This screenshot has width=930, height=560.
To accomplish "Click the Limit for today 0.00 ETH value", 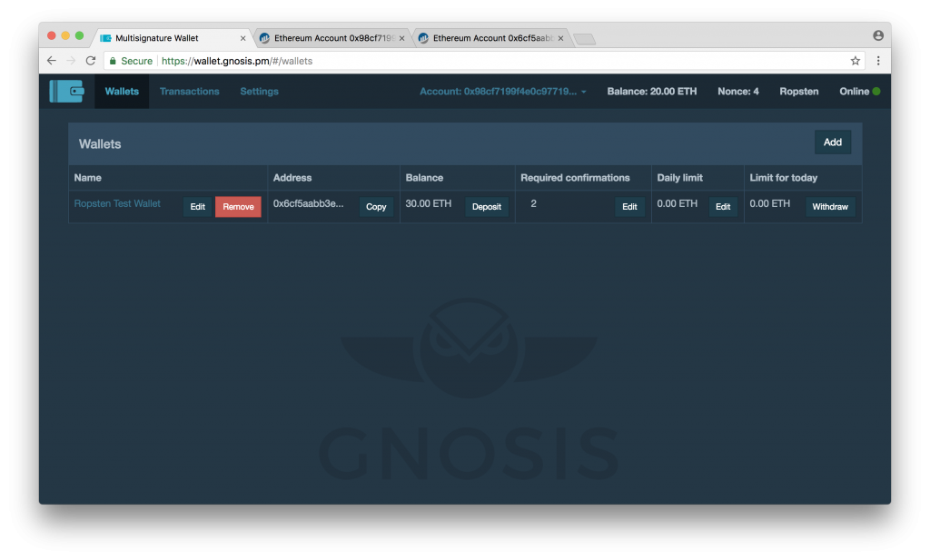I will (x=770, y=203).
